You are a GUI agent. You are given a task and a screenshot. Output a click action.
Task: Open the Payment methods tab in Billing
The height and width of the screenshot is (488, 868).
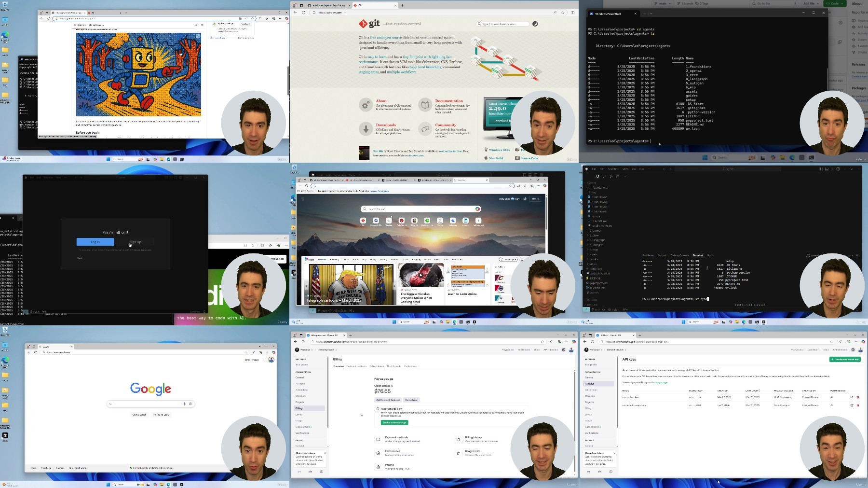coord(356,366)
